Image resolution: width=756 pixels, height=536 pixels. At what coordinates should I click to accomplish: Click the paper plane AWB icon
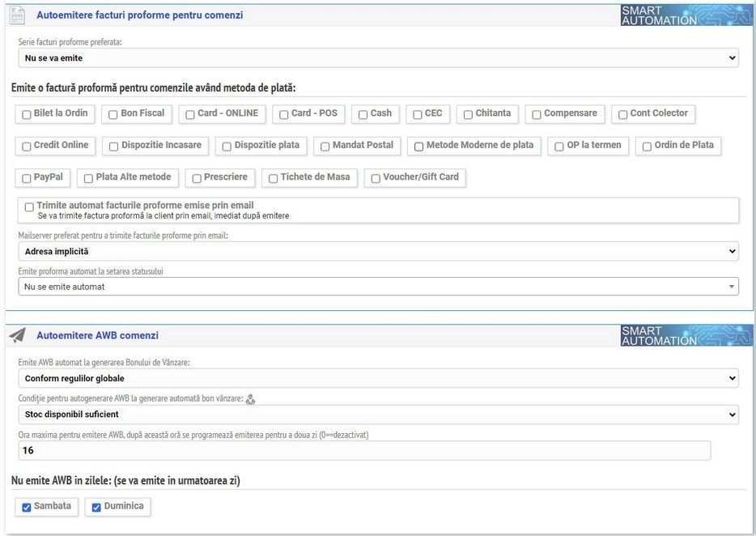[x=17, y=335]
